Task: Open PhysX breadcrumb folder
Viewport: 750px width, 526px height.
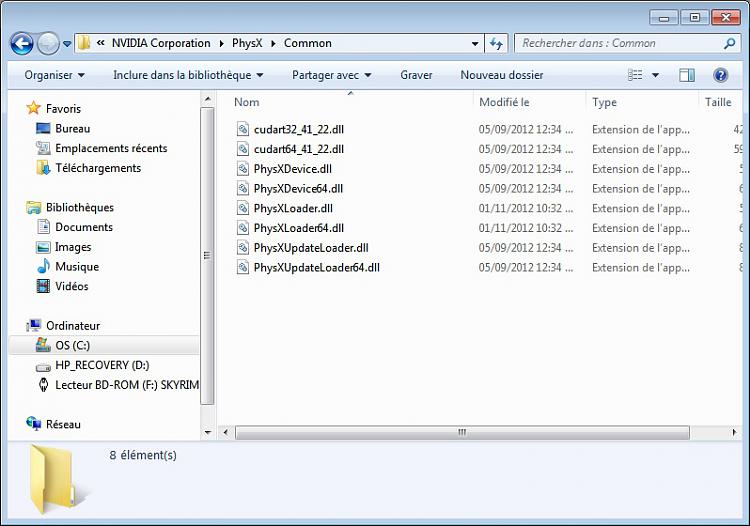Action: point(247,43)
